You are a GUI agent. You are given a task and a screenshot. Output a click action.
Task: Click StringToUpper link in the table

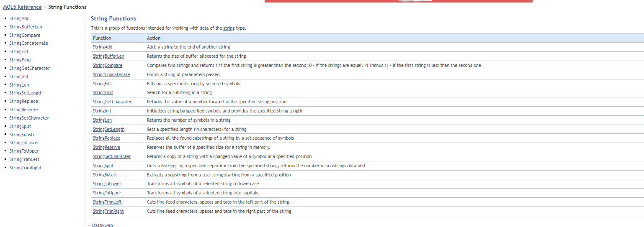coord(107,193)
